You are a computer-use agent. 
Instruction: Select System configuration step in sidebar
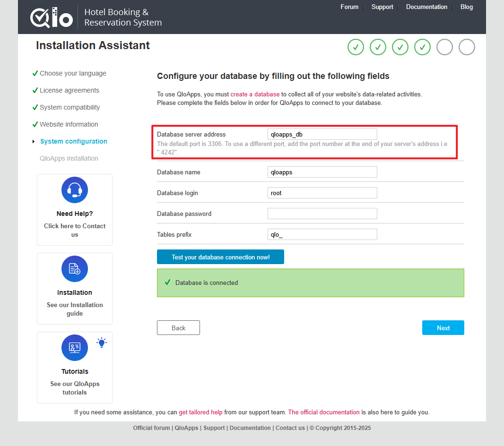click(x=74, y=141)
